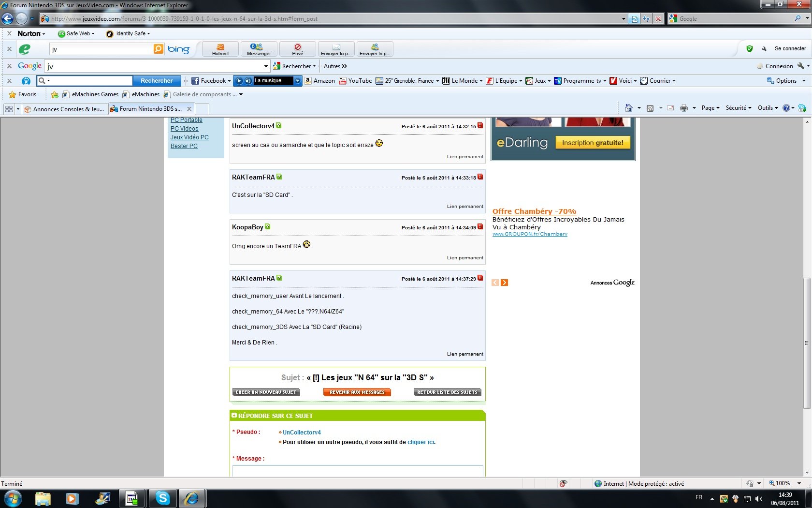Click the Norton green shield icon

(x=750, y=48)
